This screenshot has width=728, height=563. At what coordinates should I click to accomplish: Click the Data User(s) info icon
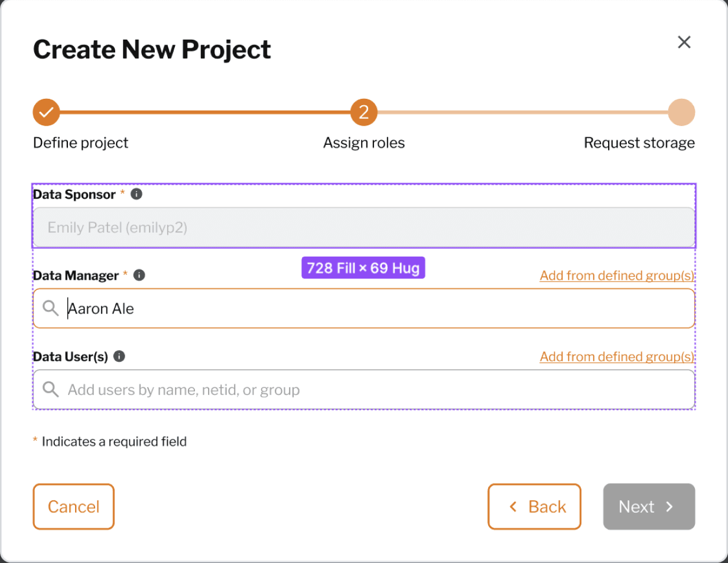coord(119,356)
